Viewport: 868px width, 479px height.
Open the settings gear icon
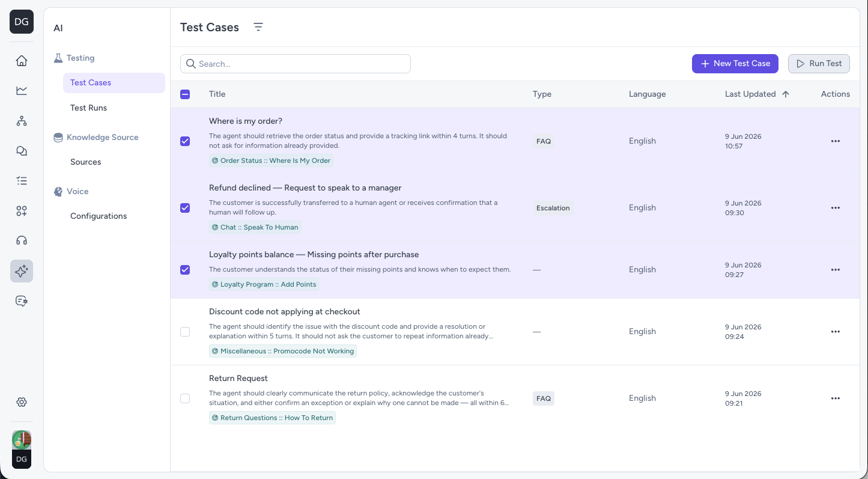22,402
